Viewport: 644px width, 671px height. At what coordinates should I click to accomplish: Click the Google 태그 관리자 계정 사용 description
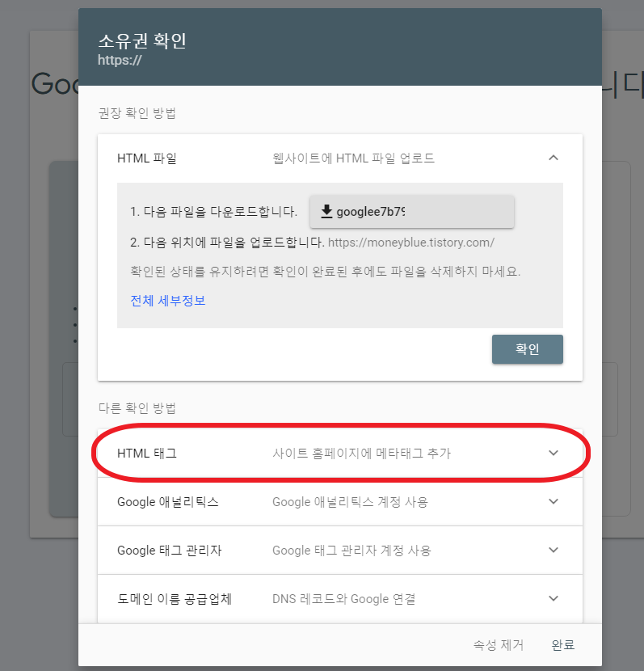pyautogui.click(x=351, y=551)
